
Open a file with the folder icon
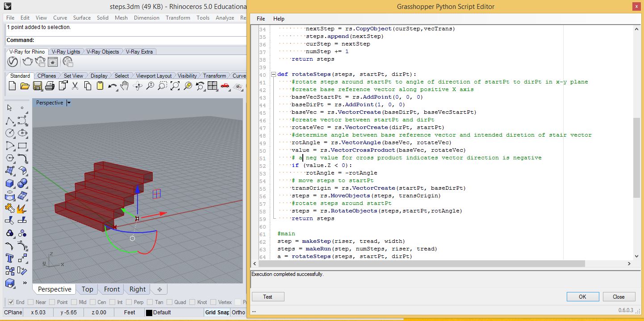coord(25,86)
